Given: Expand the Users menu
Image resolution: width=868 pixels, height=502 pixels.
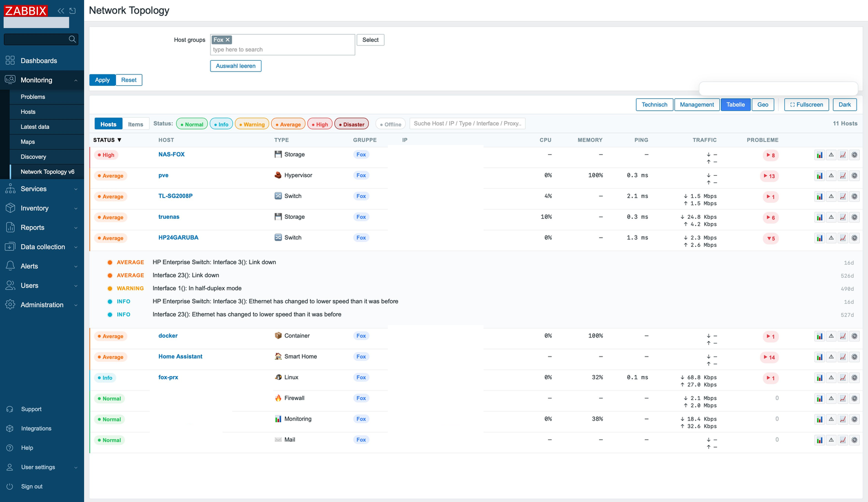Looking at the screenshot, I should (42, 285).
